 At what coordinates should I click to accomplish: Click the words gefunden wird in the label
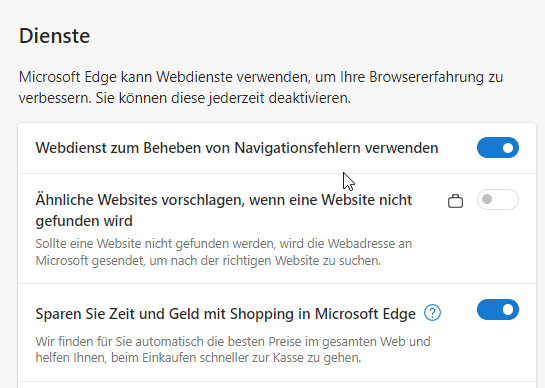coord(84,221)
